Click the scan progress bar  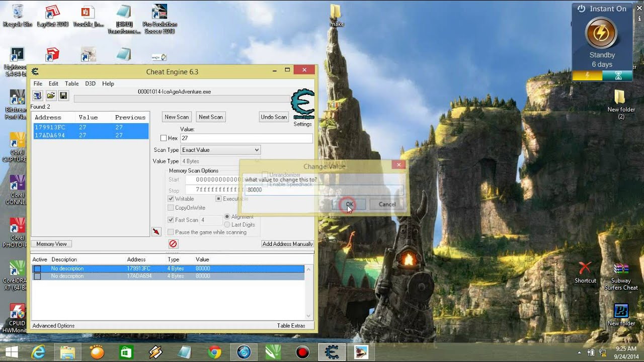pyautogui.click(x=182, y=99)
